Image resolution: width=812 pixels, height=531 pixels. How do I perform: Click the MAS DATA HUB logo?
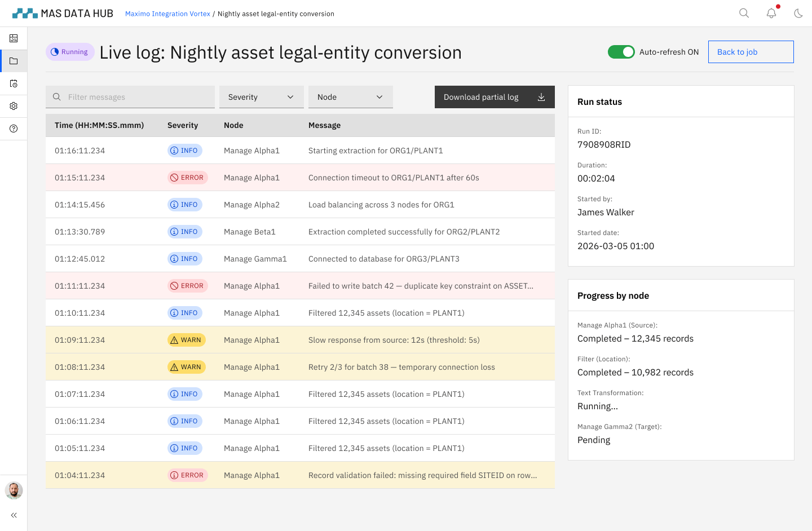tap(62, 12)
